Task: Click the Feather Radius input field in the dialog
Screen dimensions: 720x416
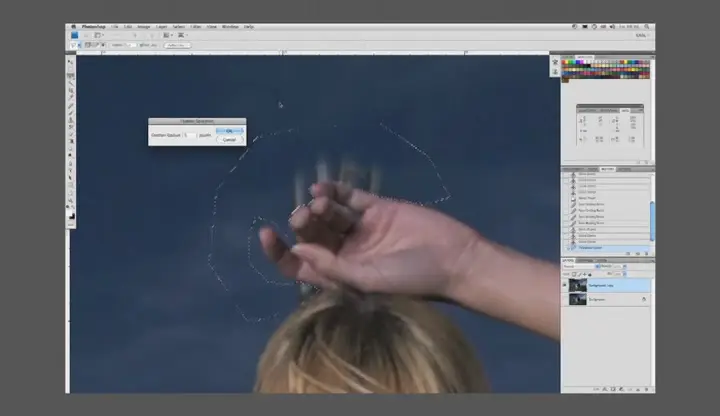Action: click(190, 135)
